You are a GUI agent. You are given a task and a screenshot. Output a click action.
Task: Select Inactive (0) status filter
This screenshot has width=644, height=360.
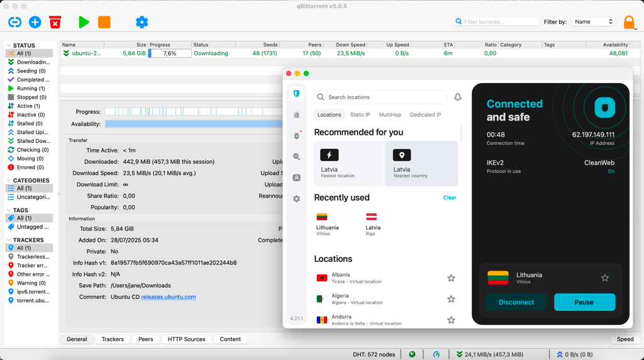[29, 115]
